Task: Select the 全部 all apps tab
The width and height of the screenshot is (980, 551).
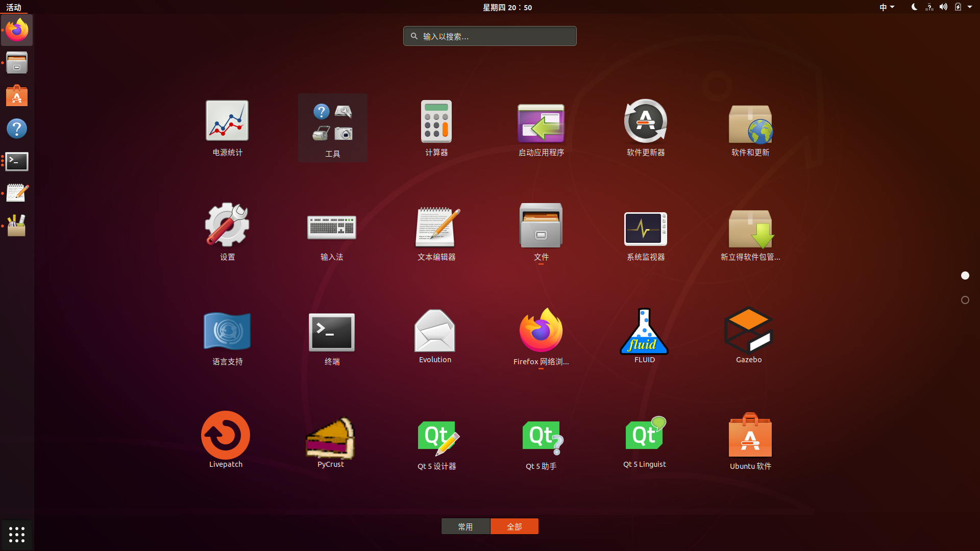Action: coord(514,527)
